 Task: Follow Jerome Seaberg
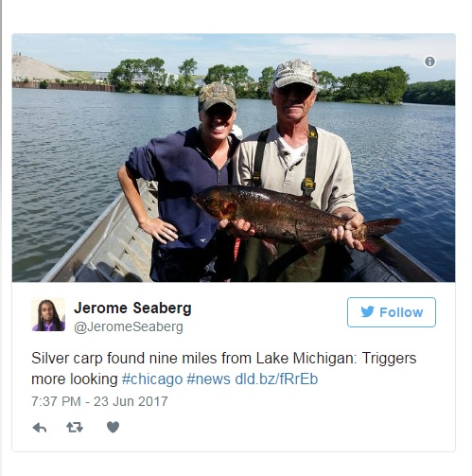point(392,312)
